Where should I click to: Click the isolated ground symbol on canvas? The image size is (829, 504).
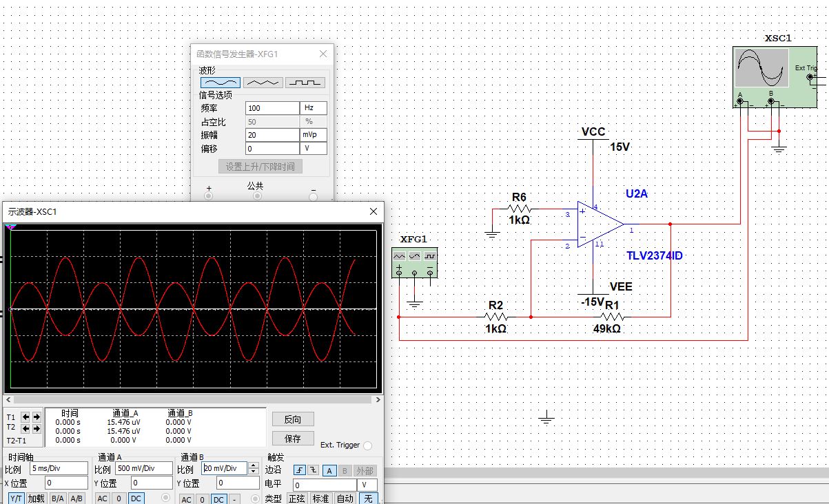[x=546, y=417]
